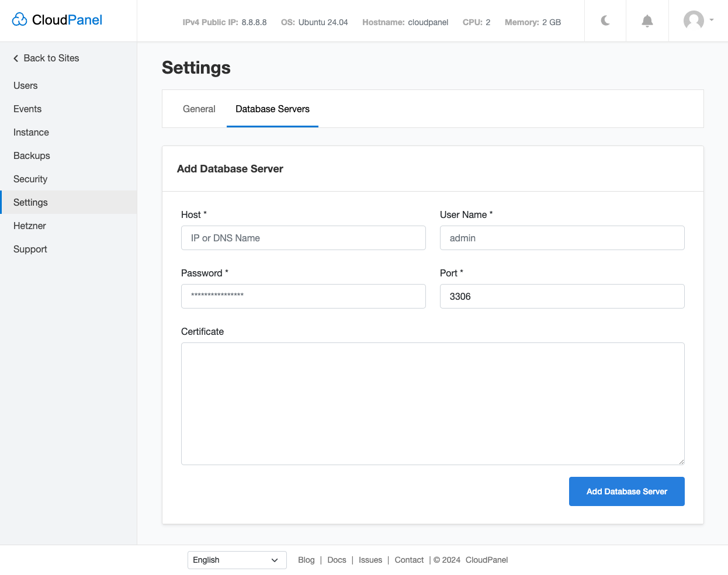Image resolution: width=728 pixels, height=575 pixels.
Task: Open notifications via the bell icon
Action: point(647,21)
